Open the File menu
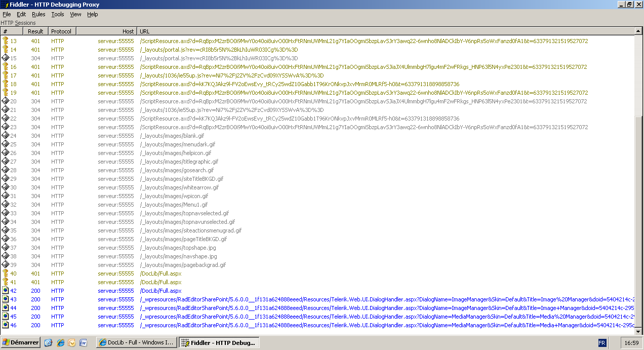 click(7, 14)
